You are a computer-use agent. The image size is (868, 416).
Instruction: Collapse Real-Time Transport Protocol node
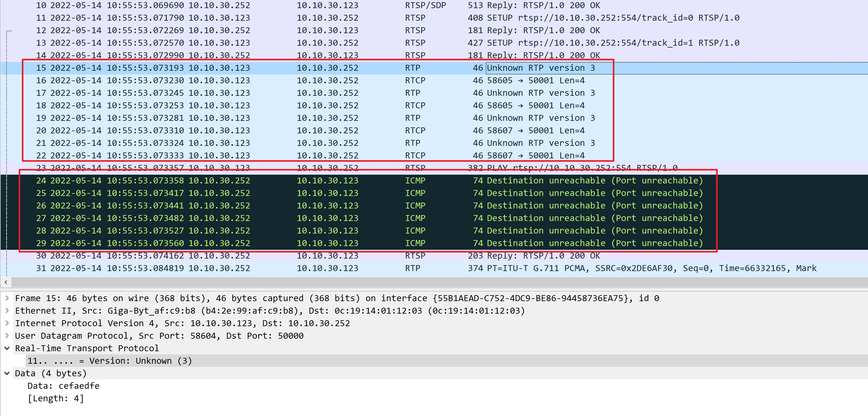tap(7, 348)
